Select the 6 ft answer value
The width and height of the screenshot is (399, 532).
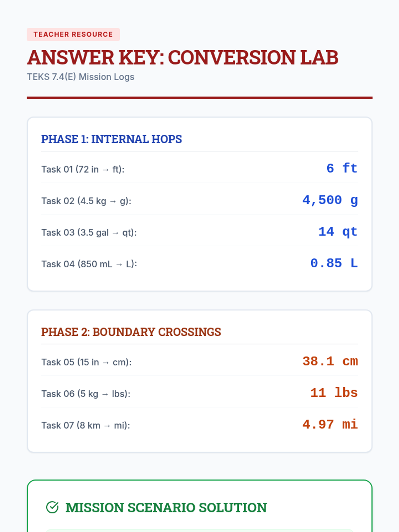[x=342, y=168]
